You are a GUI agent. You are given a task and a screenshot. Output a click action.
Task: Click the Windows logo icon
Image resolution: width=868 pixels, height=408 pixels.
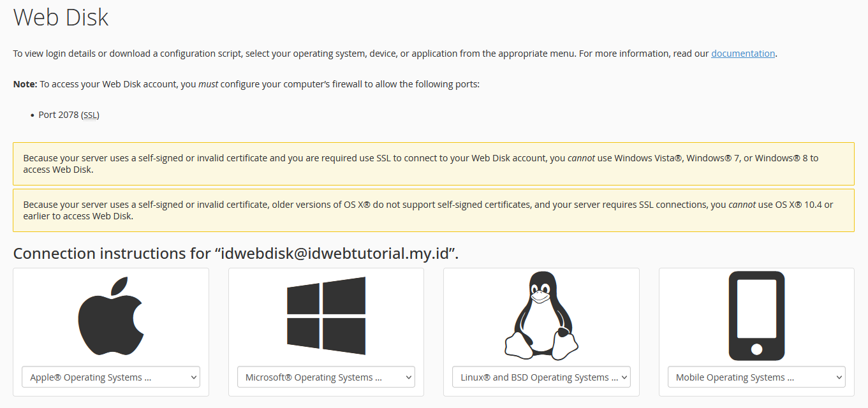click(x=326, y=316)
